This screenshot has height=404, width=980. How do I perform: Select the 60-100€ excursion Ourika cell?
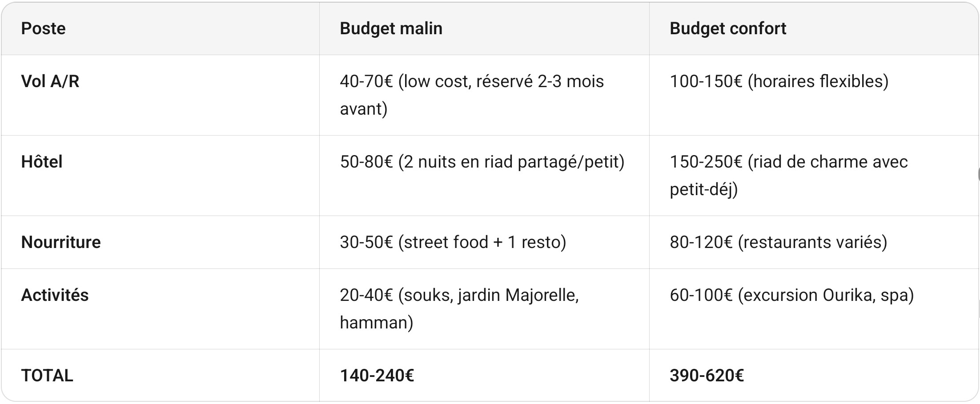pyautogui.click(x=791, y=295)
